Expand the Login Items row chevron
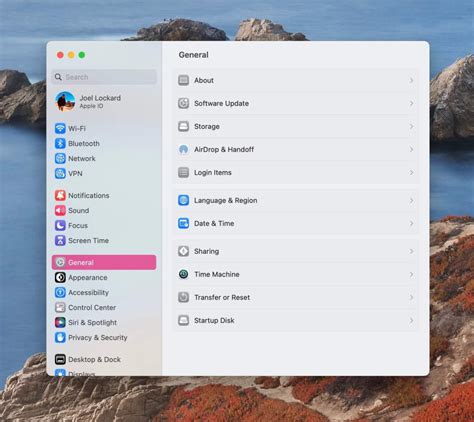 [411, 172]
